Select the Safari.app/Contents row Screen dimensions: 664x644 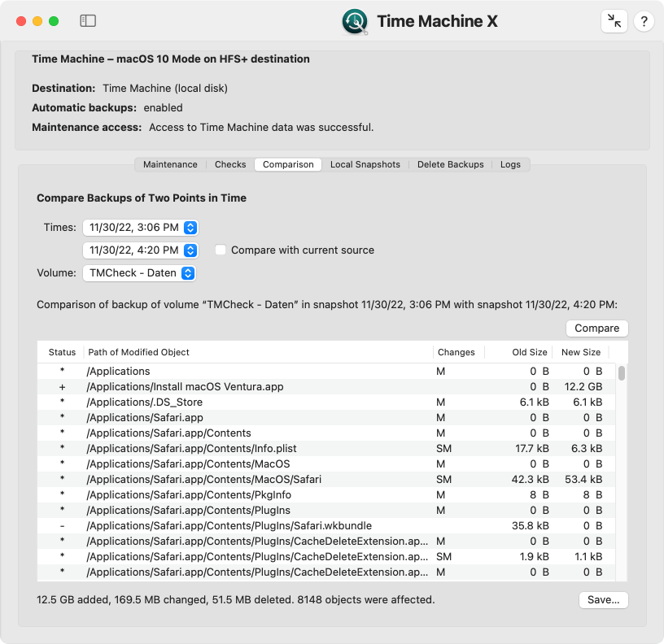pyautogui.click(x=326, y=433)
